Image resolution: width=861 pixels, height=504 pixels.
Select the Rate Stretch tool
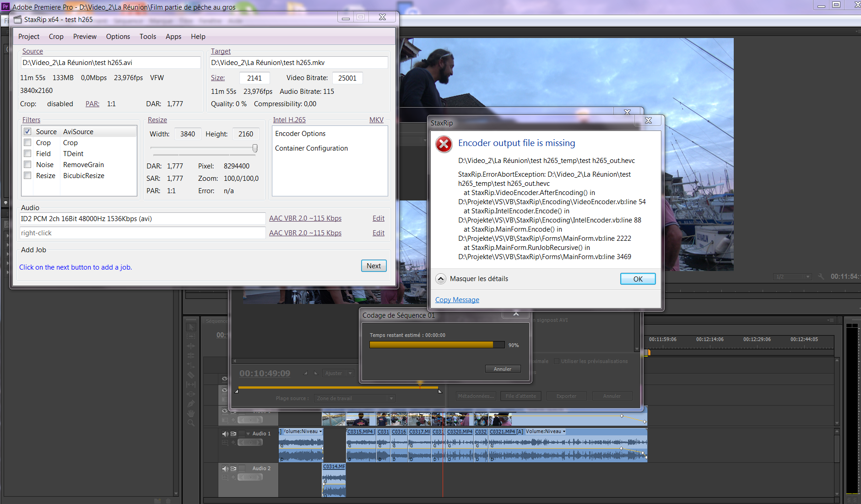pyautogui.click(x=191, y=365)
